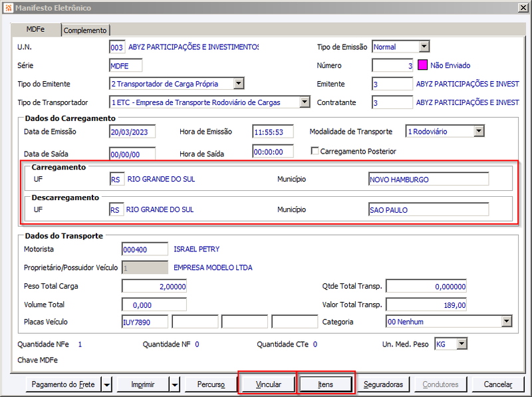Click the Data de Saída field
This screenshot has height=397, width=532.
[132, 154]
